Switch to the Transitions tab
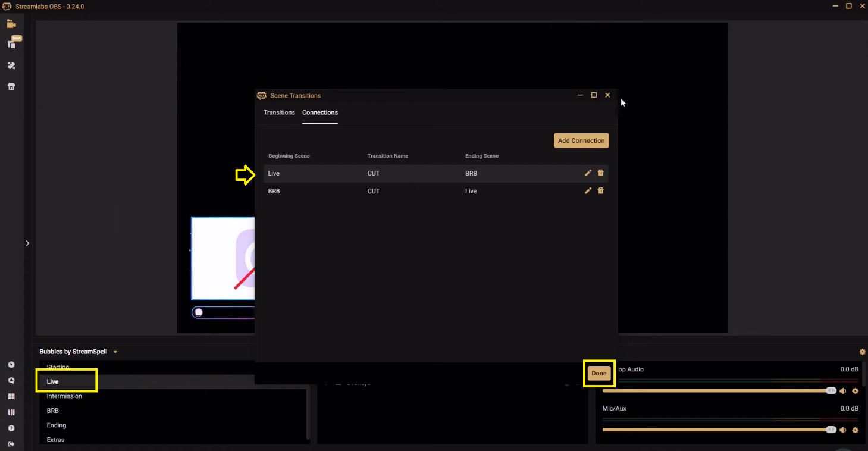This screenshot has width=868, height=451. [x=279, y=112]
